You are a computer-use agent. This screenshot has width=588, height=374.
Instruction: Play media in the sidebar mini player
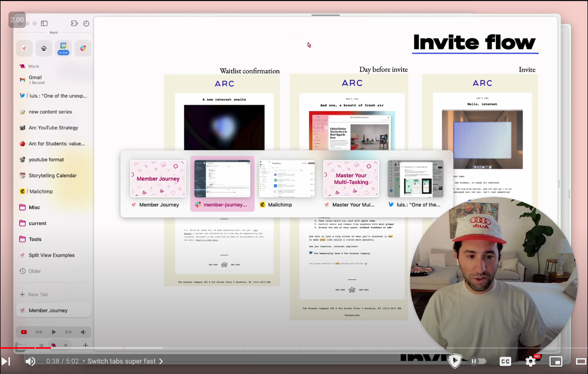click(54, 332)
